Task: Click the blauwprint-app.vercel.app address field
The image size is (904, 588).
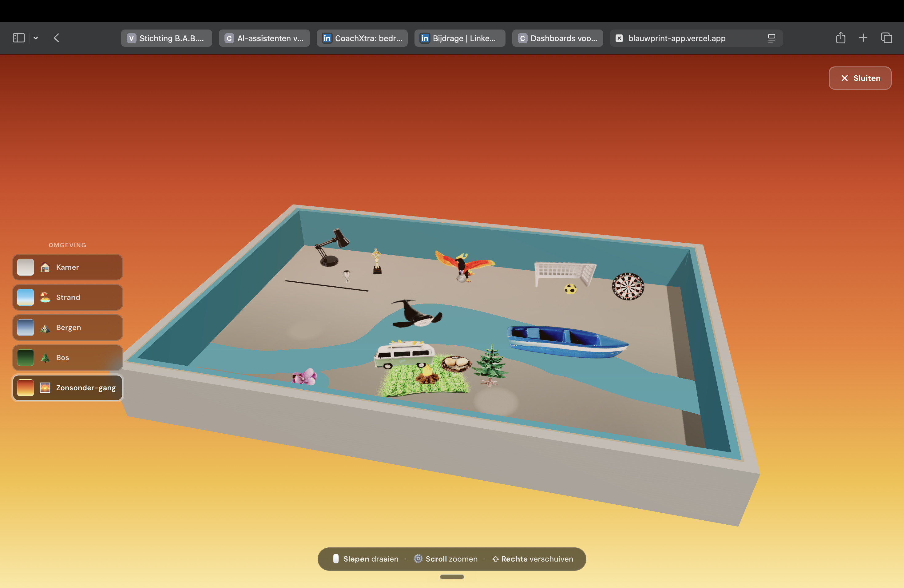Action: (x=696, y=38)
